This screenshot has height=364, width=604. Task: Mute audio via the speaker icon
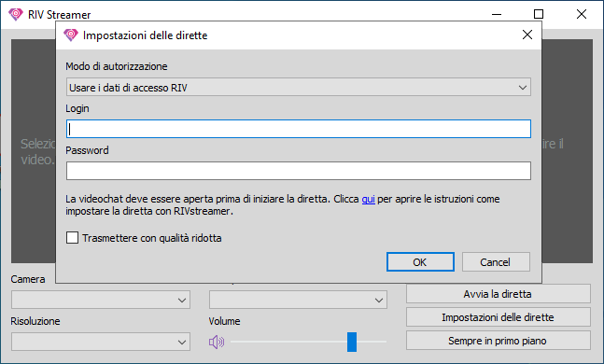[216, 342]
